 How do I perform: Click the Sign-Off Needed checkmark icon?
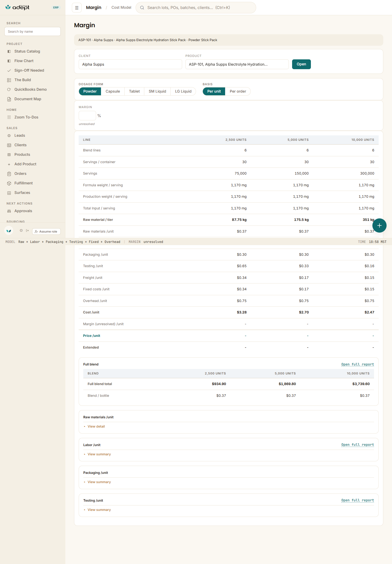point(9,71)
